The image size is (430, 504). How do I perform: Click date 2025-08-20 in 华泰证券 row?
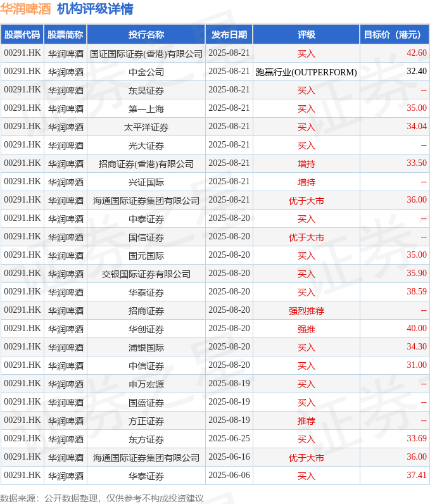point(229,291)
